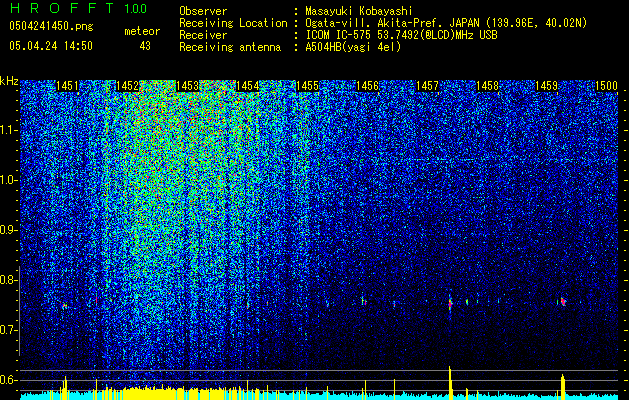629x400 pixels.
Task: Click the meteor echo near 1451
Action: tap(64, 306)
